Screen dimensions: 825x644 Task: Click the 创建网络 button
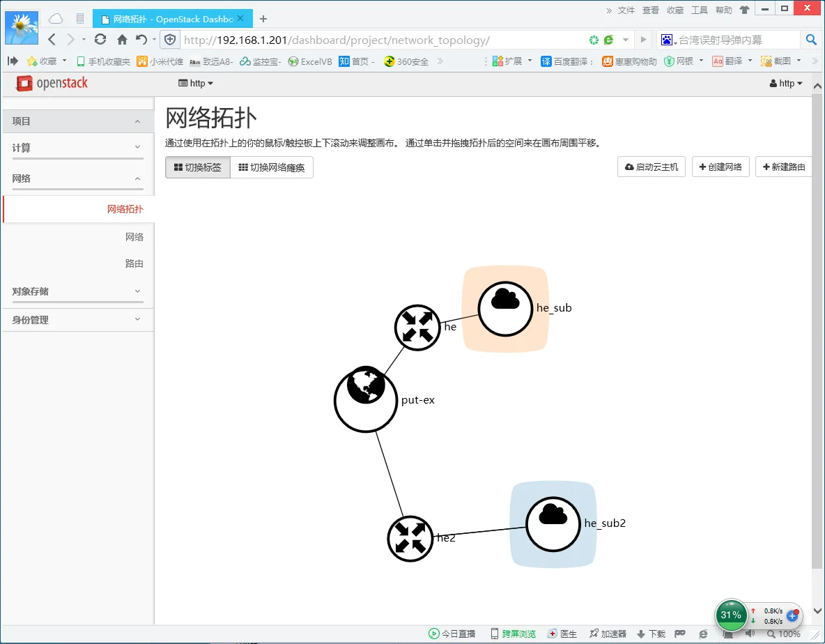[720, 167]
